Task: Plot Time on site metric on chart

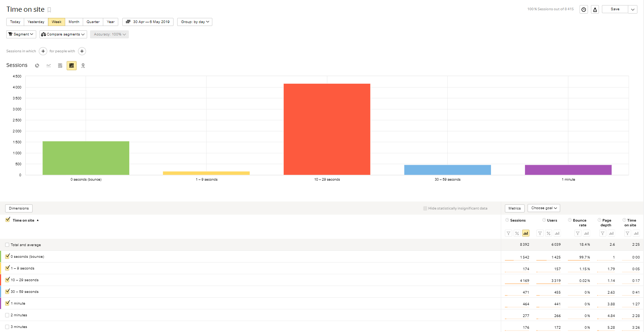Action: pyautogui.click(x=636, y=233)
